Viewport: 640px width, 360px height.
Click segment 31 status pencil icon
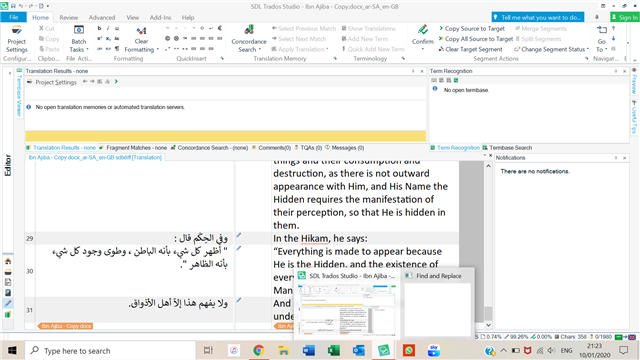[239, 300]
